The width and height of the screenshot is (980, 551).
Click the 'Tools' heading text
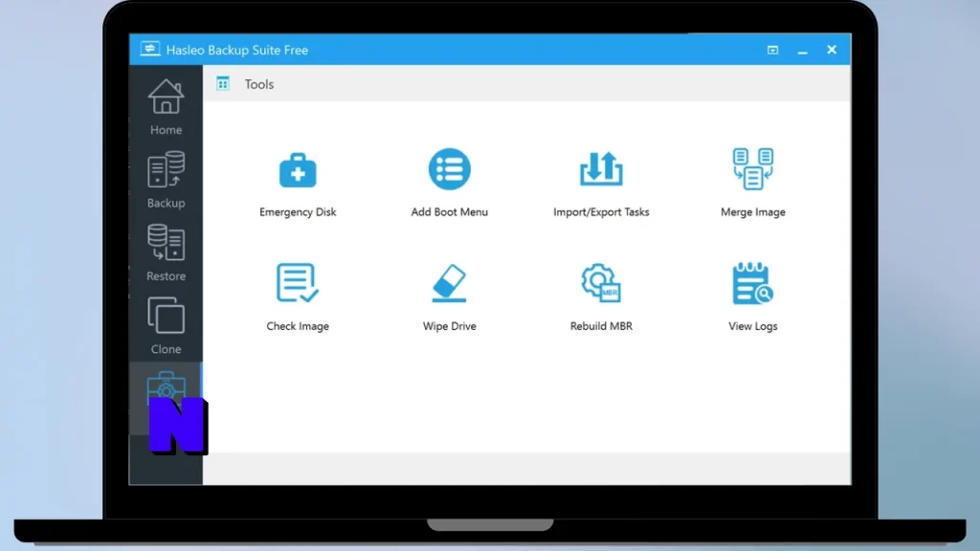click(258, 84)
